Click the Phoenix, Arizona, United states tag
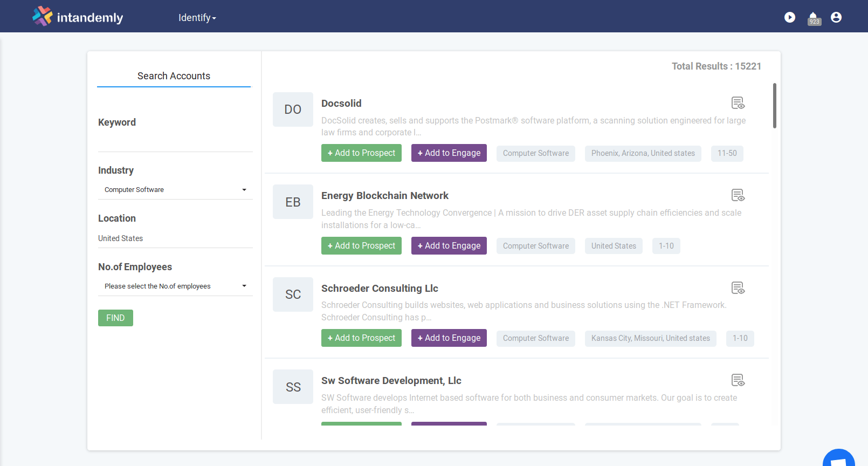868x466 pixels. tap(643, 154)
